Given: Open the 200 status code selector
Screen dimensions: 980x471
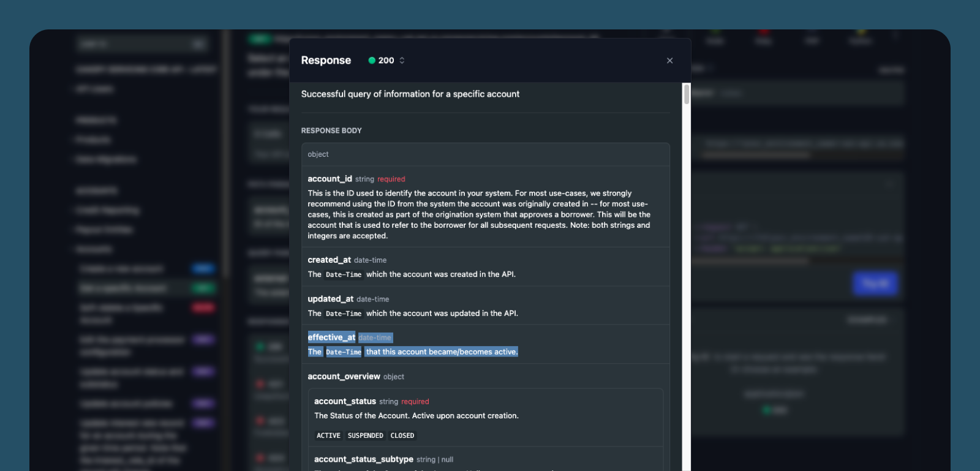Looking at the screenshot, I should 386,61.
